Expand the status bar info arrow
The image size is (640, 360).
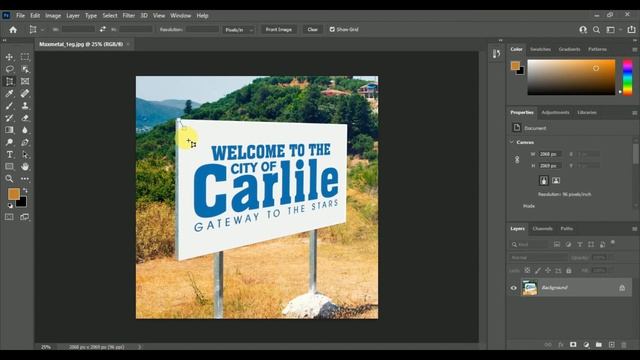[x=140, y=347]
